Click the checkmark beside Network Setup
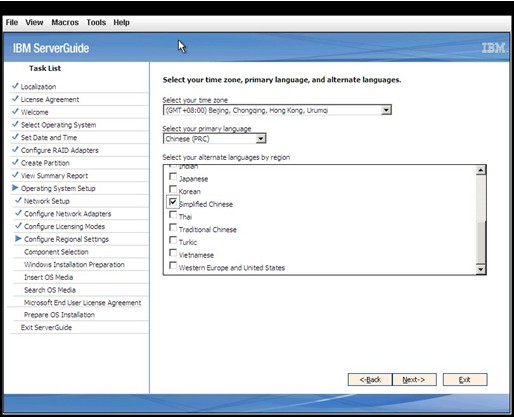The width and height of the screenshot is (514, 417). click(x=18, y=200)
